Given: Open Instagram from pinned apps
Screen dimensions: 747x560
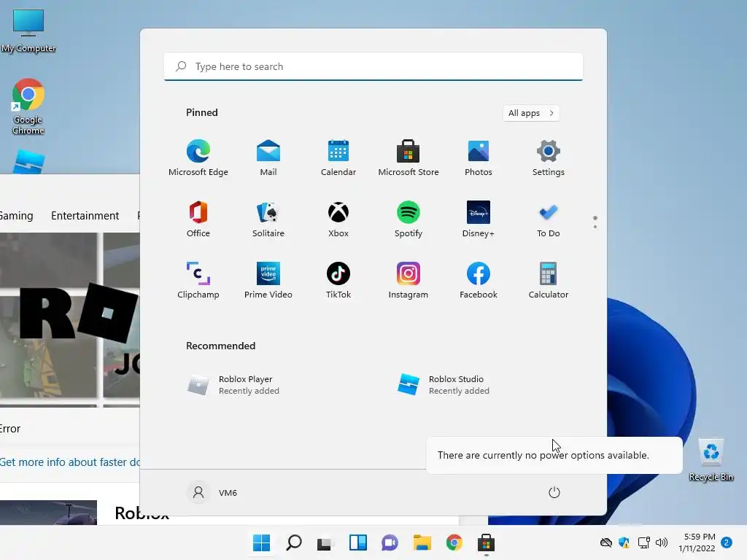Looking at the screenshot, I should click(x=409, y=281).
